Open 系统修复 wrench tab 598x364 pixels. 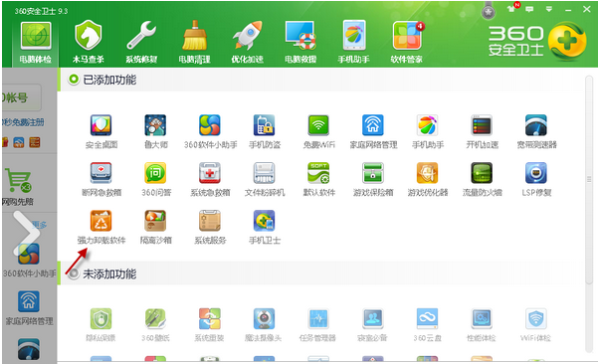[x=141, y=43]
